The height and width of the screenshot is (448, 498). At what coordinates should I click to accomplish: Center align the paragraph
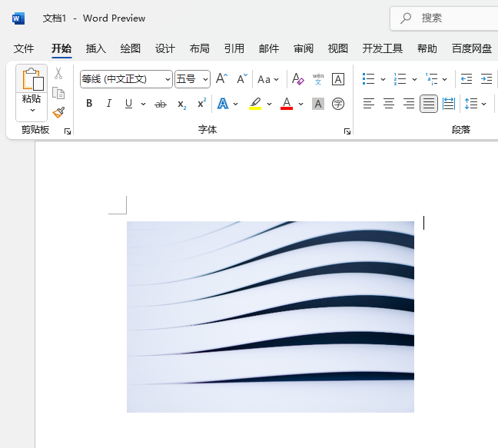click(x=389, y=104)
